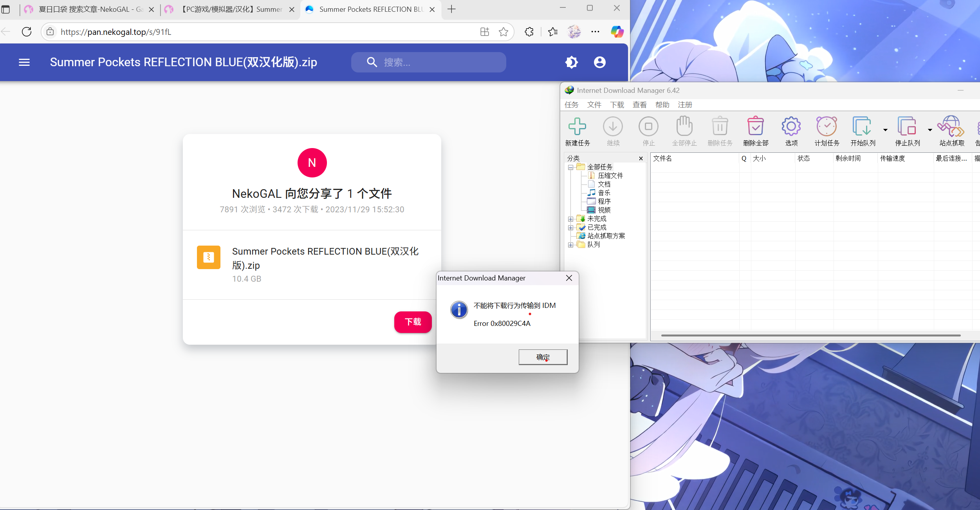The image size is (980, 510).
Task: Close the 分类 category panel in IDM
Action: [x=641, y=158]
